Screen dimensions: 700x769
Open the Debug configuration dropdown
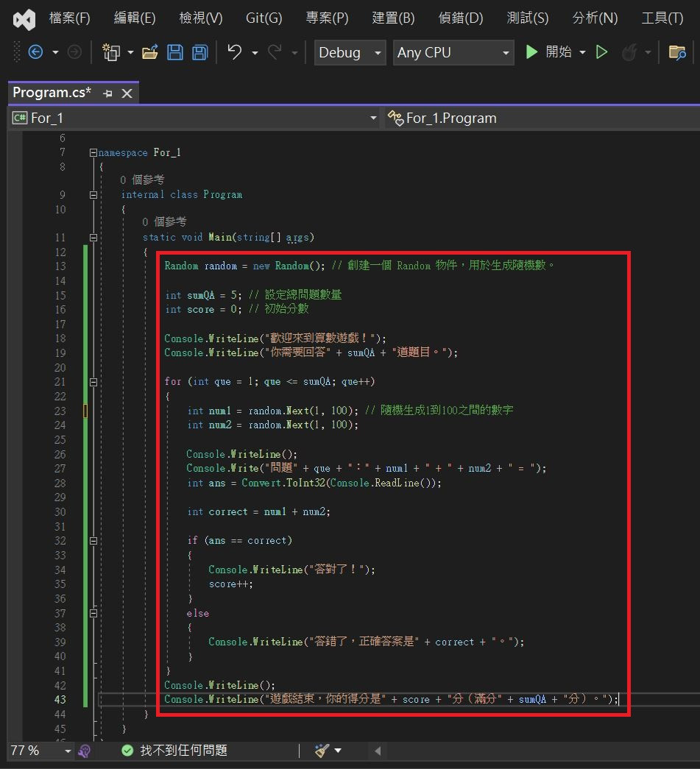[x=350, y=52]
